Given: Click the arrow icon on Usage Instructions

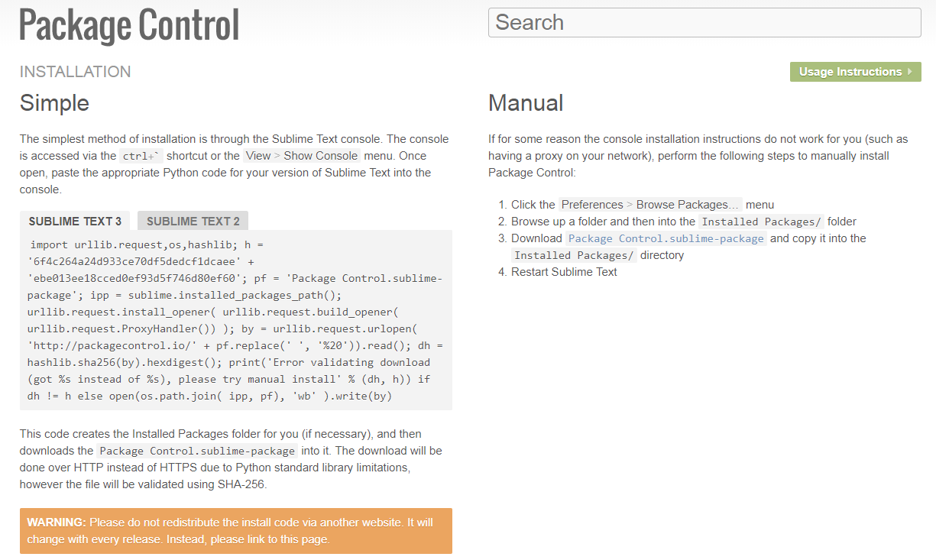Looking at the screenshot, I should click(910, 72).
